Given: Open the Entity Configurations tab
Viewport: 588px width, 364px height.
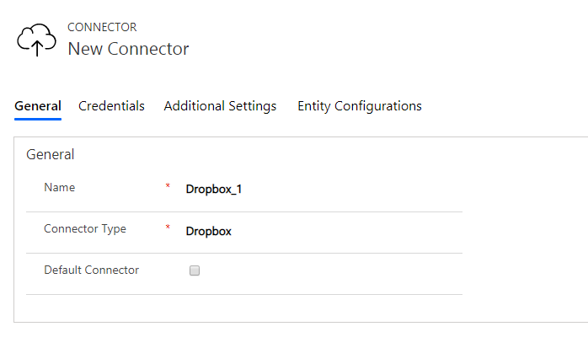Looking at the screenshot, I should coord(360,106).
